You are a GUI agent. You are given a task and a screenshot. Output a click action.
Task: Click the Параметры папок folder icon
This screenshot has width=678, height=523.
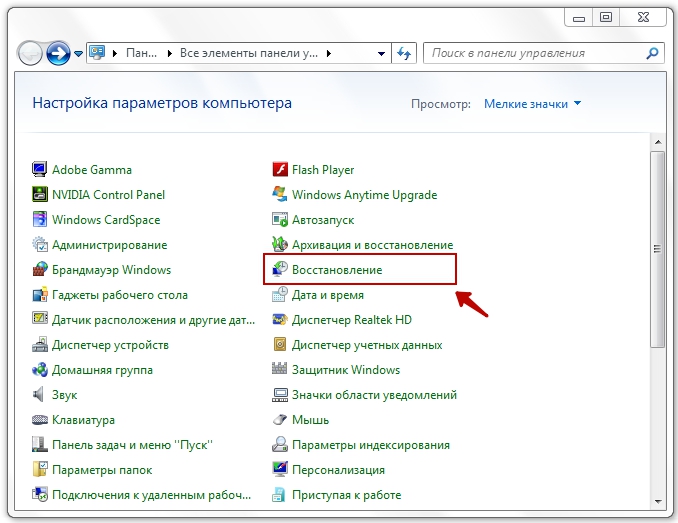[x=39, y=469]
